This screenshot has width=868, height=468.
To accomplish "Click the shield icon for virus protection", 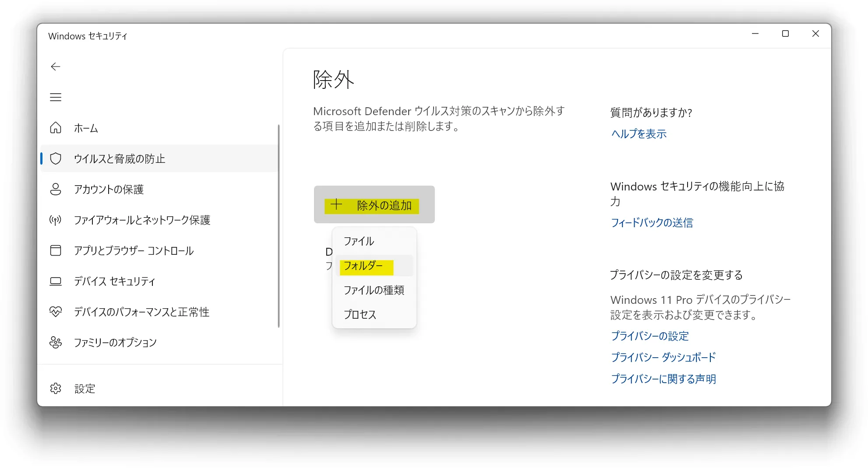I will [56, 158].
